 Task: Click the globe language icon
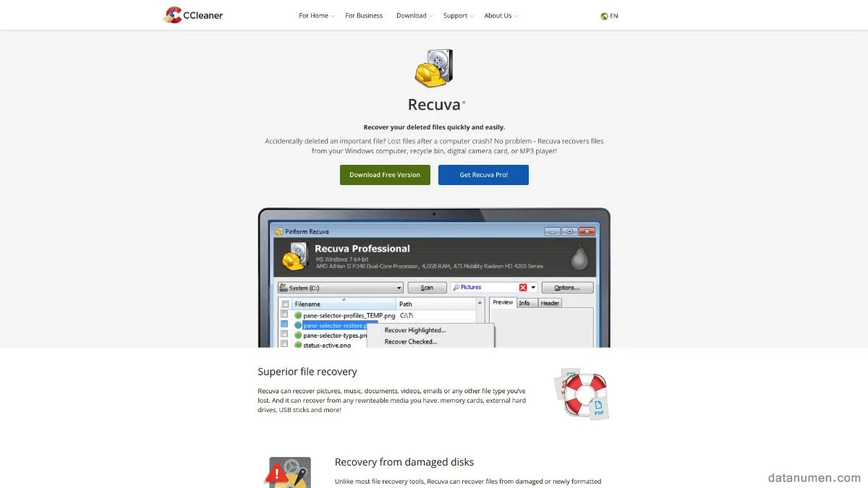coord(604,16)
